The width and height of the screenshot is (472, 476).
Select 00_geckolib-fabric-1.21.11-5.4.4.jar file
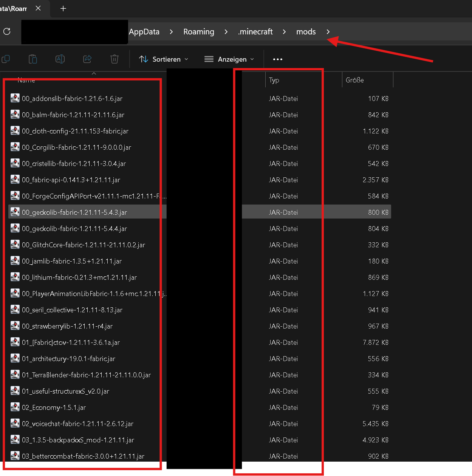pyautogui.click(x=74, y=229)
